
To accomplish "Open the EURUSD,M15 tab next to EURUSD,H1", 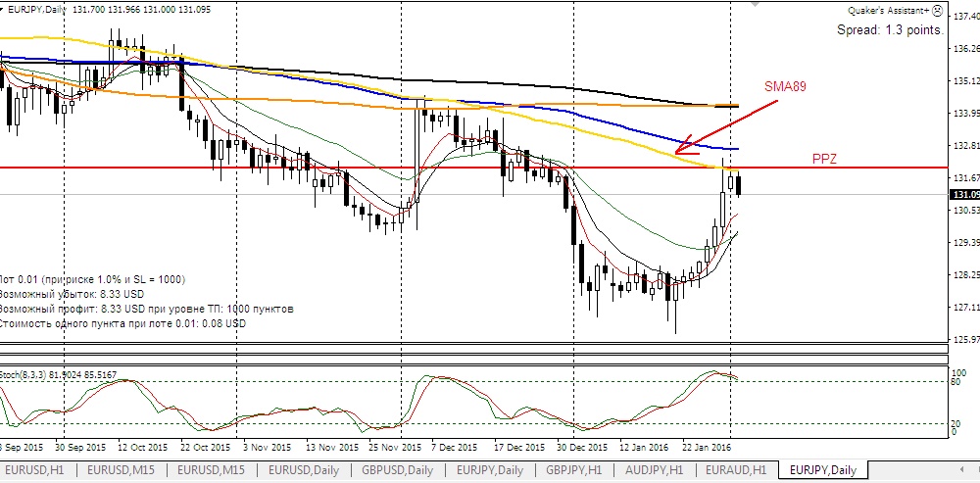I will (121, 470).
